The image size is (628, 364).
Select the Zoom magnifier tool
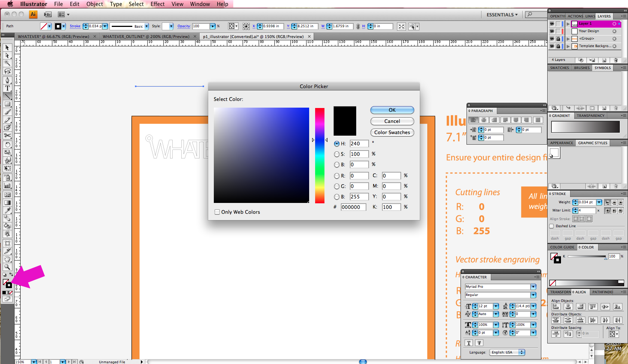[x=7, y=267]
